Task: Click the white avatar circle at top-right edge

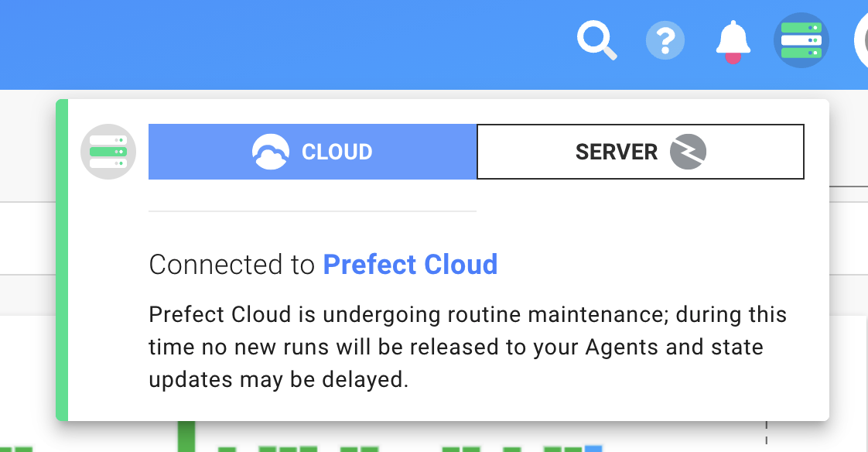Action: tap(861, 40)
